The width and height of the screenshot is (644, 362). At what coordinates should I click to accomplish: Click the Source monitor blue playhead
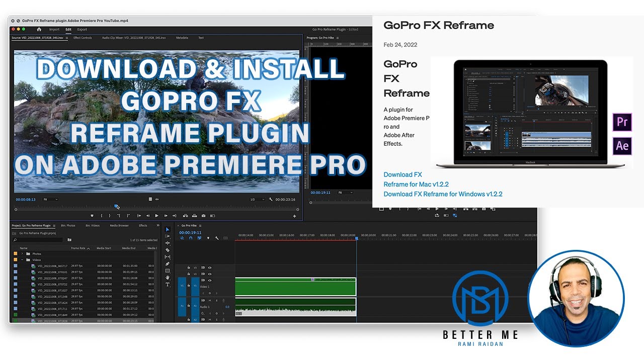pos(116,206)
